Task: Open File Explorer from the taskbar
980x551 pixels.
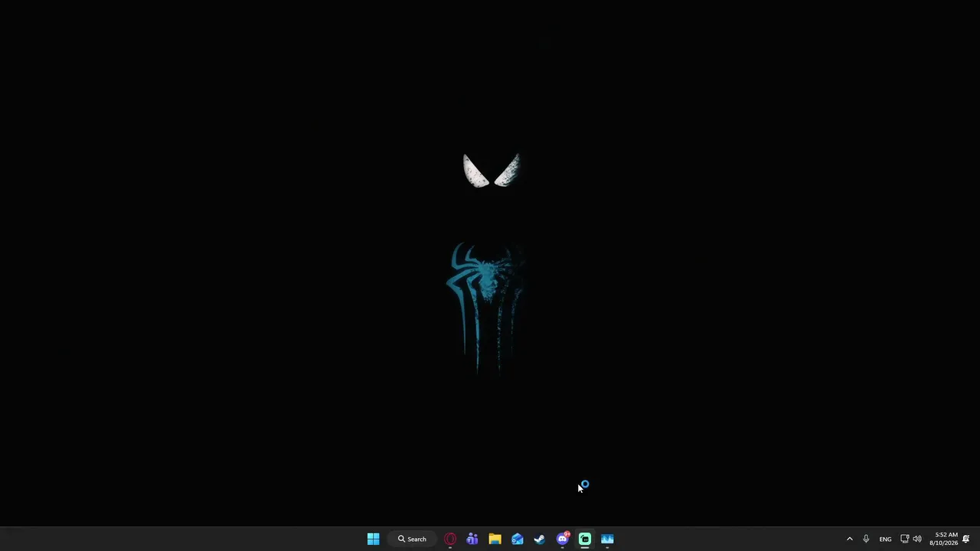Action: (x=495, y=539)
